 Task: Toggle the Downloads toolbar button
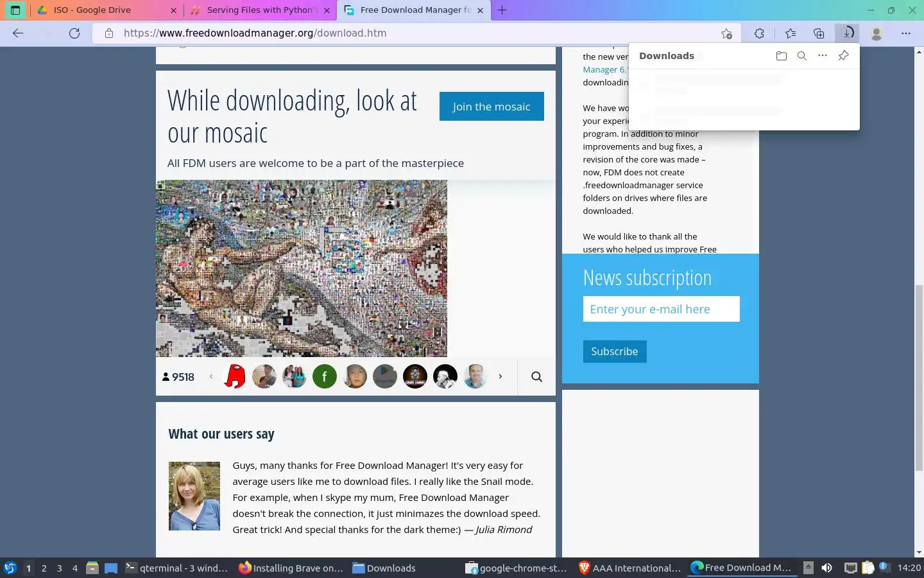coord(848,33)
